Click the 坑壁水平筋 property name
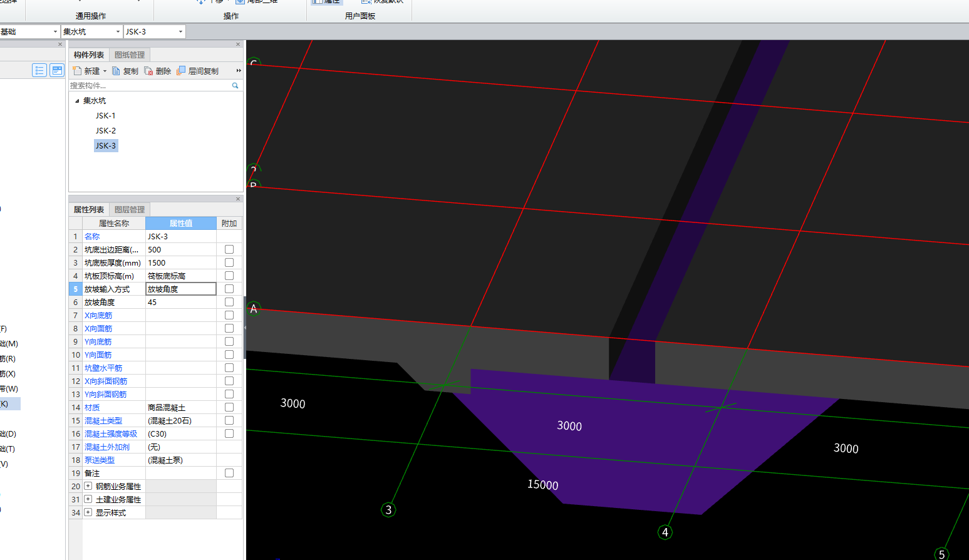The width and height of the screenshot is (969, 560). [x=103, y=368]
